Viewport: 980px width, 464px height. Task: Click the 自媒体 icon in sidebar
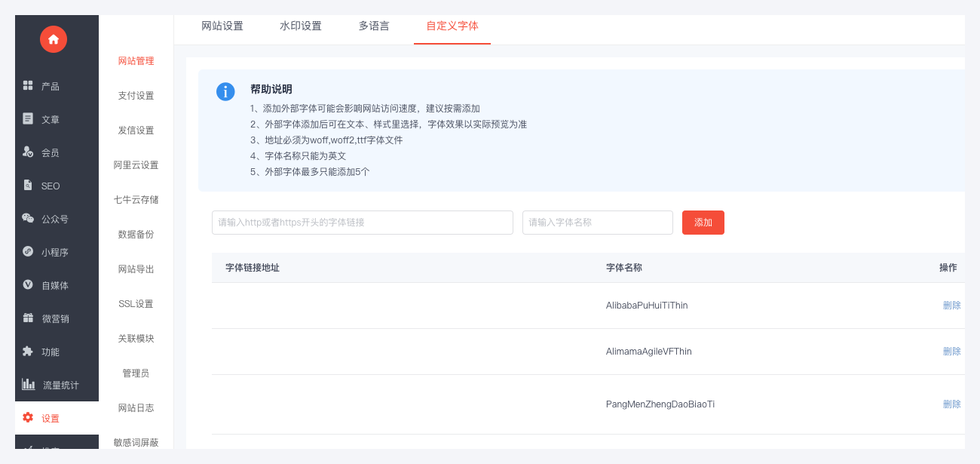click(x=28, y=284)
